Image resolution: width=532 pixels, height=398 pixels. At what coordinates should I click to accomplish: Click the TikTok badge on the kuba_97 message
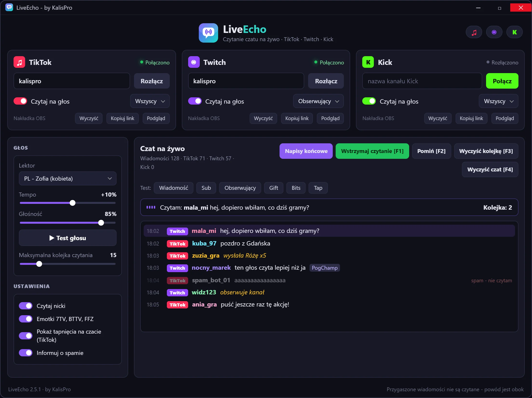coord(177,244)
